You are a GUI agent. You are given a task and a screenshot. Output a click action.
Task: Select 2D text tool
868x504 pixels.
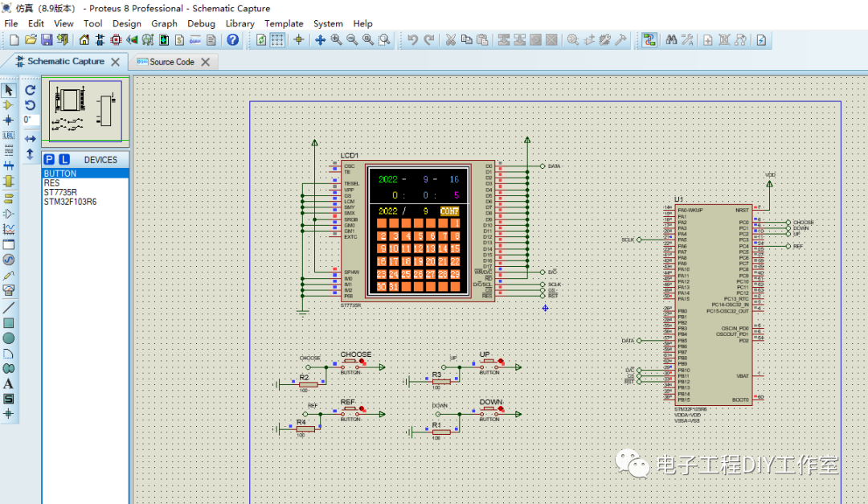(8, 383)
